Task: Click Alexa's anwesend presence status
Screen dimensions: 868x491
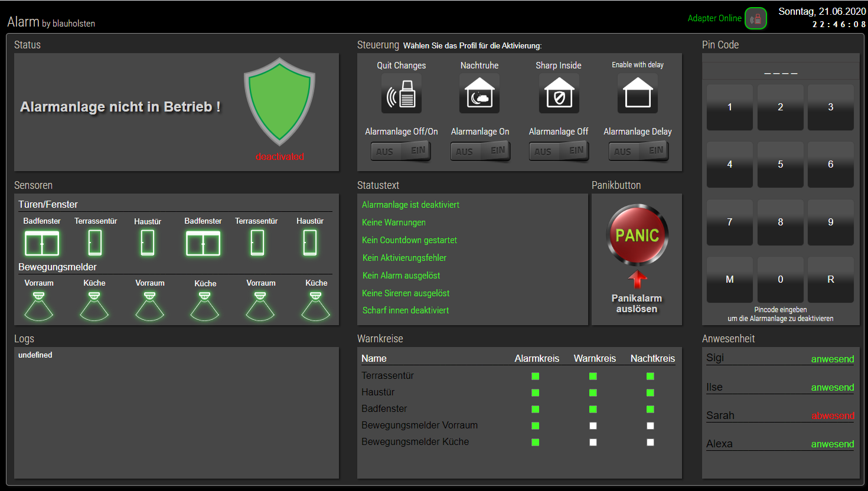Action: [x=833, y=444]
